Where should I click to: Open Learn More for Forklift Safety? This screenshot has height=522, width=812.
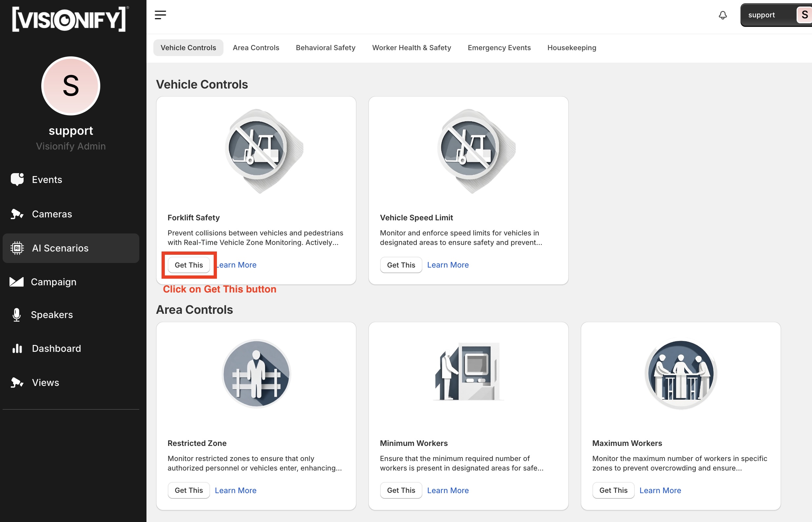pos(236,264)
